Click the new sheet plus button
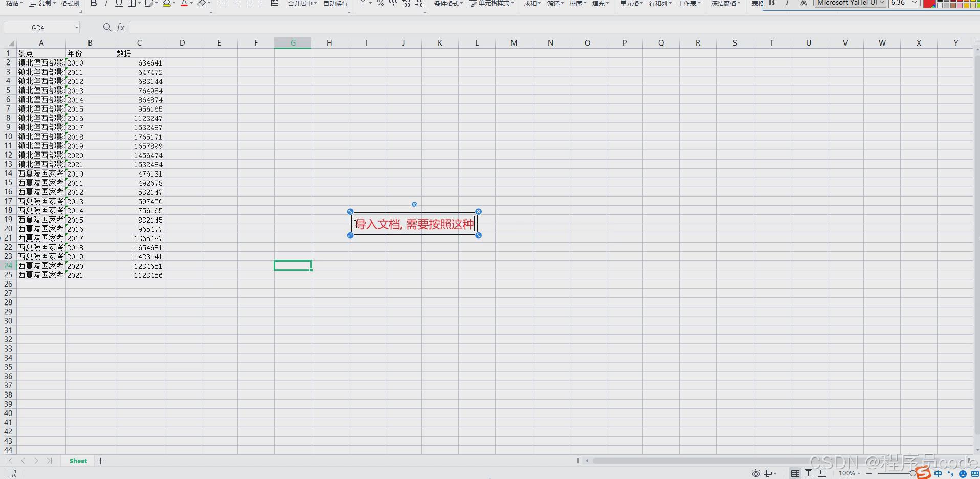The width and height of the screenshot is (980, 479). [100, 461]
